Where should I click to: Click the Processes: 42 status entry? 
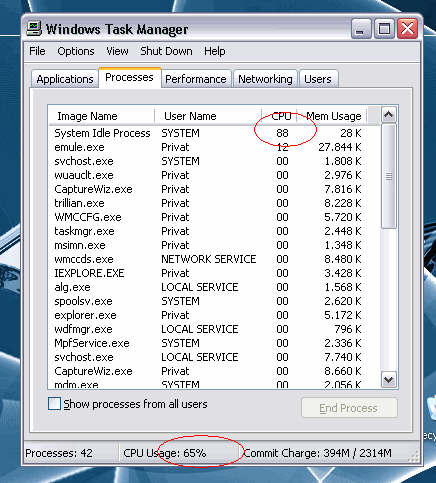tap(59, 453)
